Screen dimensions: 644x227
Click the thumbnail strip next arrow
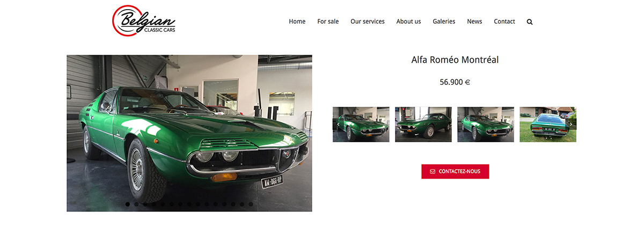571,124
